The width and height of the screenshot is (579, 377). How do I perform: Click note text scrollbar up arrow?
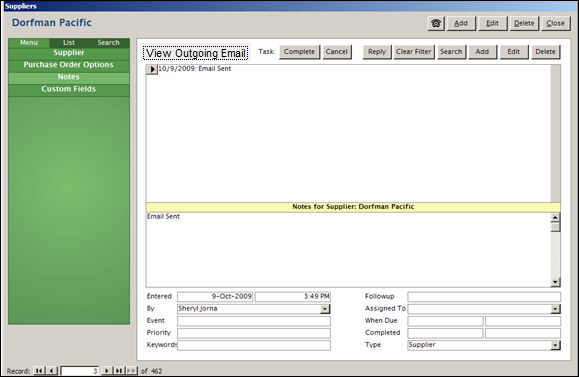555,217
